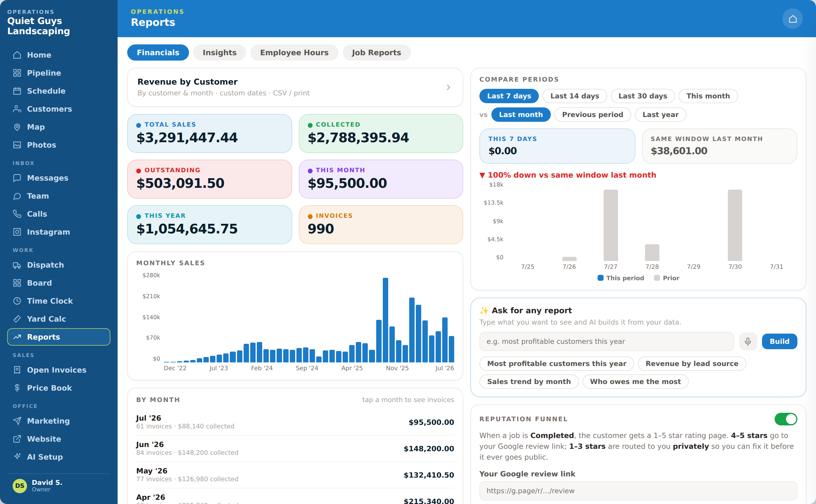This screenshot has height=504, width=816.
Task: Click the $38,601.00 same window value
Action: (x=679, y=151)
